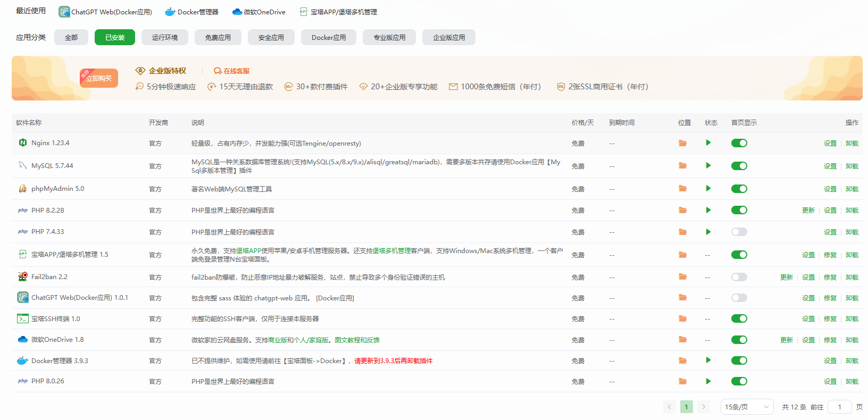This screenshot has width=868, height=420.
Task: Open ChatGPT Web row folder icon
Action: [682, 298]
